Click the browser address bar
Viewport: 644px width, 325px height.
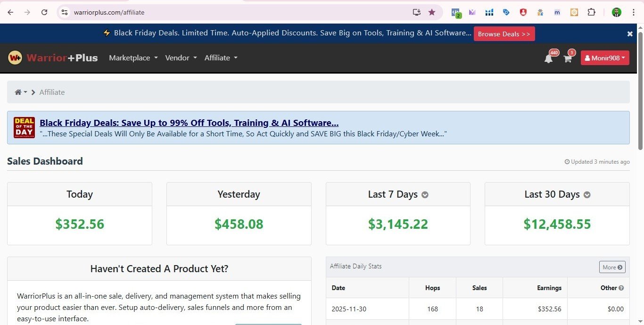coord(236,12)
